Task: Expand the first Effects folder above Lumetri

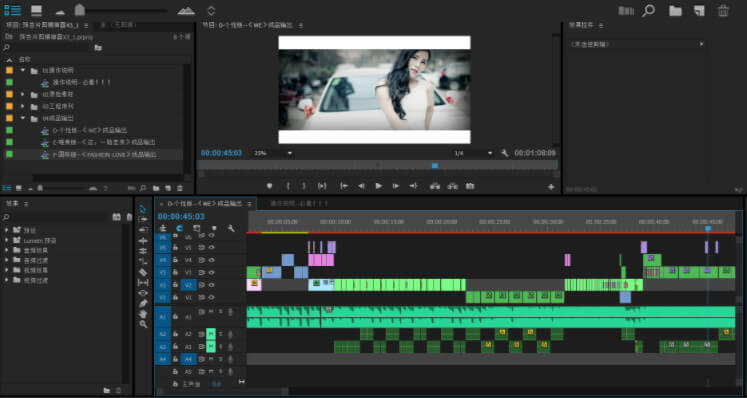Action: 6,230
